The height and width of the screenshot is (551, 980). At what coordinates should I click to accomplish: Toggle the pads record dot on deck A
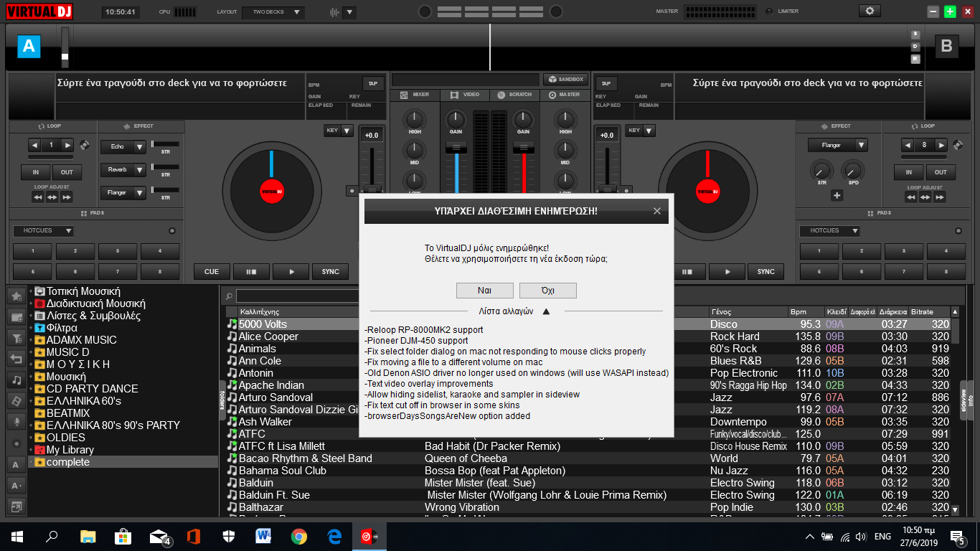click(171, 231)
